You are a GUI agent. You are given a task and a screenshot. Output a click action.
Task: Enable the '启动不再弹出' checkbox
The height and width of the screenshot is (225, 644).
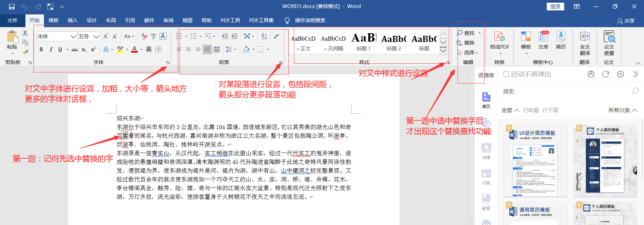pos(506,74)
